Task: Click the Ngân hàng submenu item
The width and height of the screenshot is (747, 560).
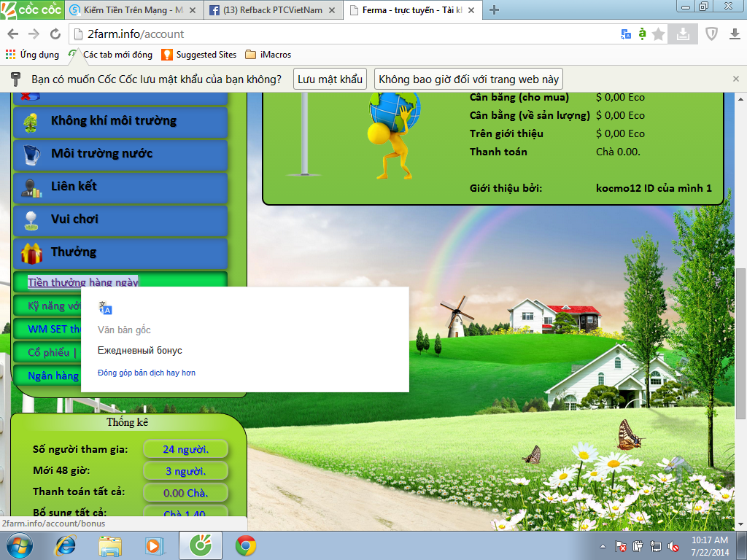Action: tap(47, 376)
